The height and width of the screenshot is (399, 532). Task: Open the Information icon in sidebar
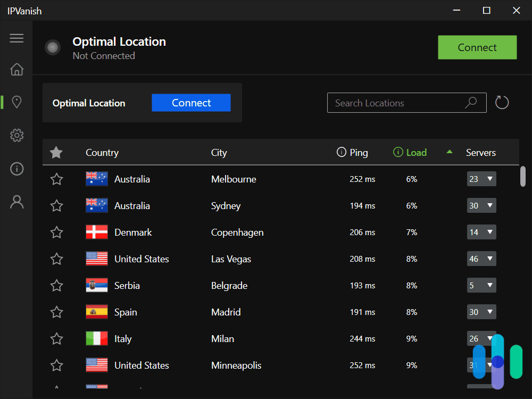[16, 169]
